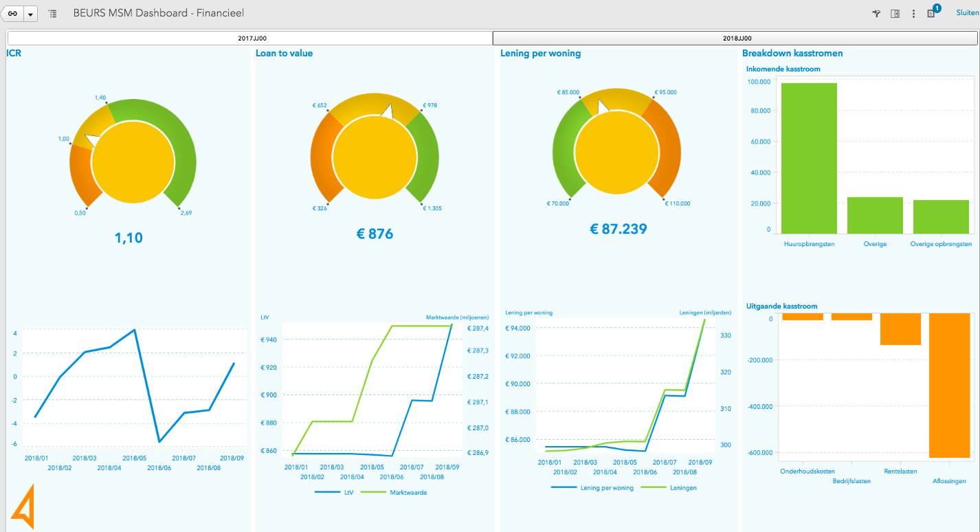The width and height of the screenshot is (980, 532).
Task: Open the dropdown arrow beside link button
Action: click(x=31, y=14)
